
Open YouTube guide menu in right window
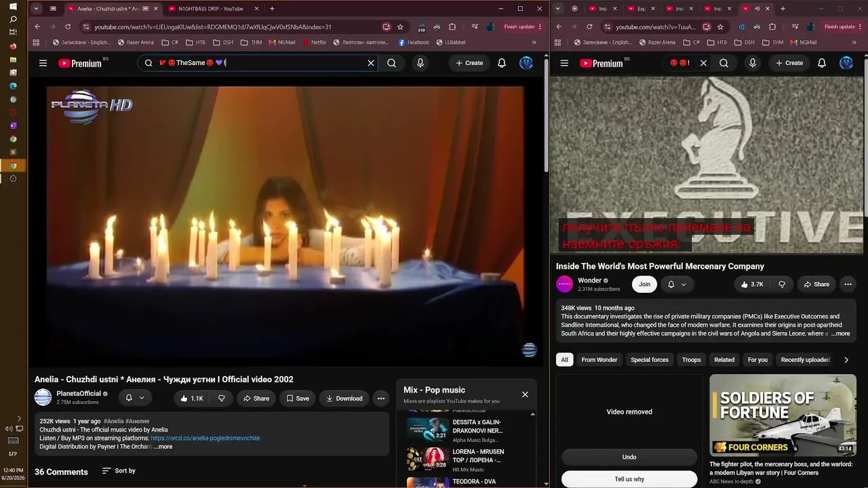click(564, 63)
